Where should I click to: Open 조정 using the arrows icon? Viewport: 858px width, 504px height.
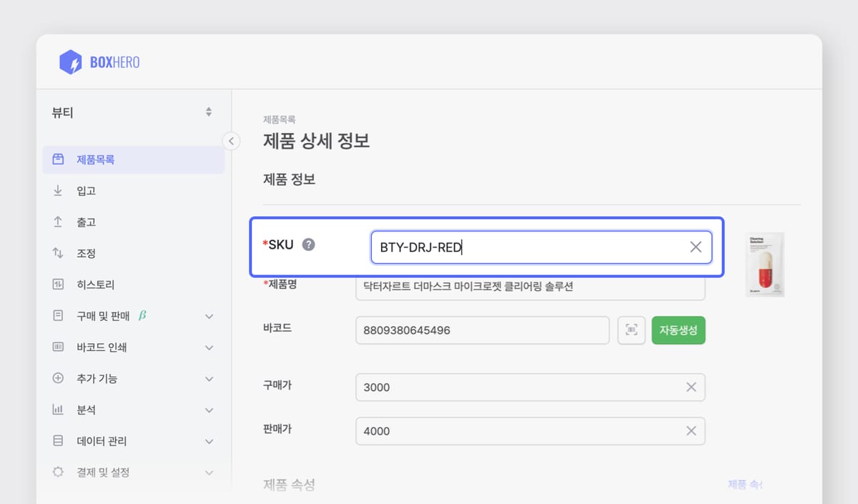[57, 252]
